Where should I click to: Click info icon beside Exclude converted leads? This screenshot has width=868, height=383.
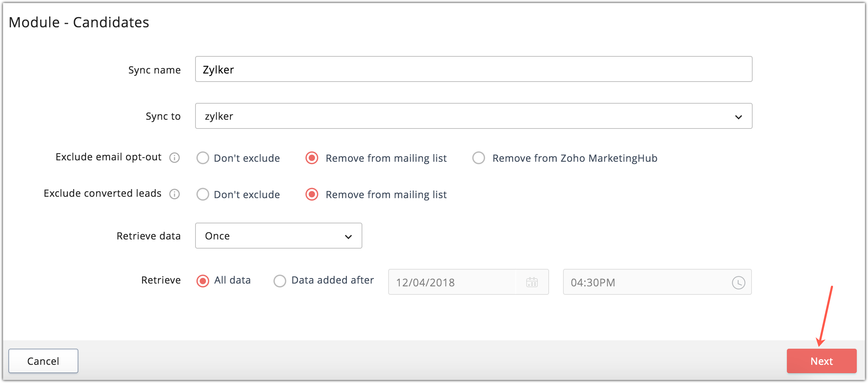[x=175, y=194]
